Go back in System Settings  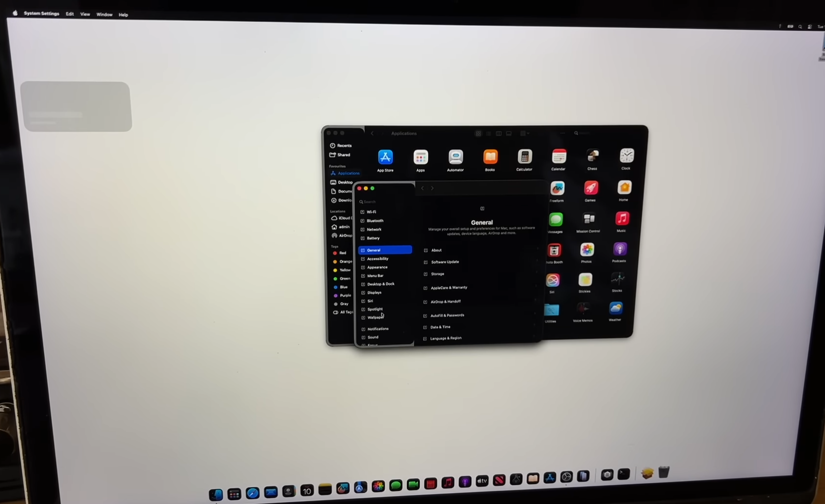tap(422, 188)
